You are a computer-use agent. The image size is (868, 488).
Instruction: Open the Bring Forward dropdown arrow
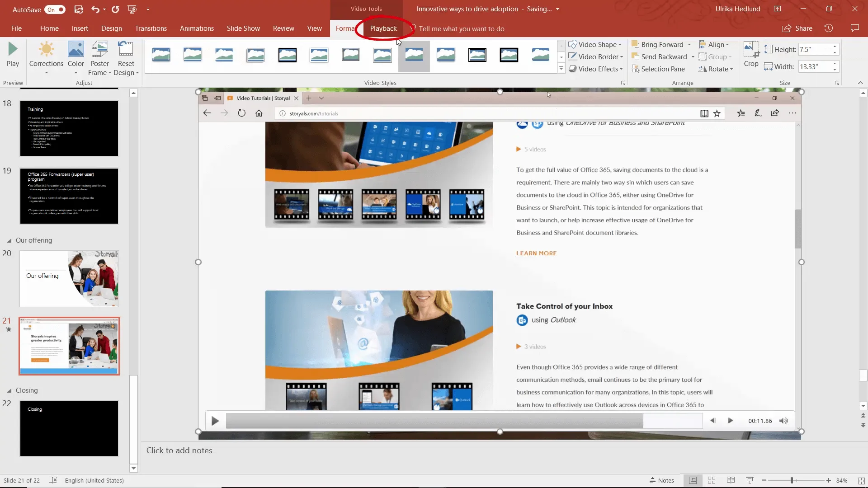(689, 44)
